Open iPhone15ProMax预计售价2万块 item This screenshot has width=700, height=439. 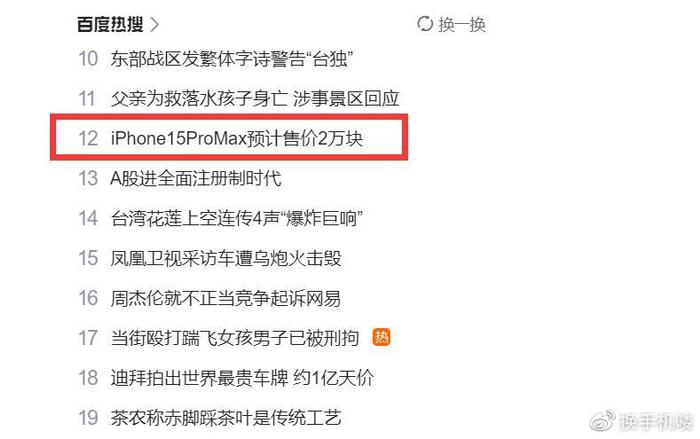pos(237,138)
